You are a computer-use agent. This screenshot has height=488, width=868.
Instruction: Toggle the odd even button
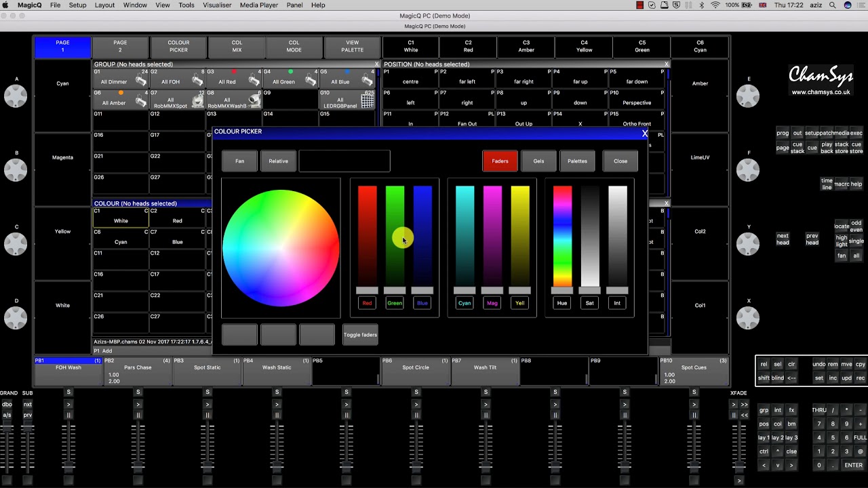(x=856, y=226)
